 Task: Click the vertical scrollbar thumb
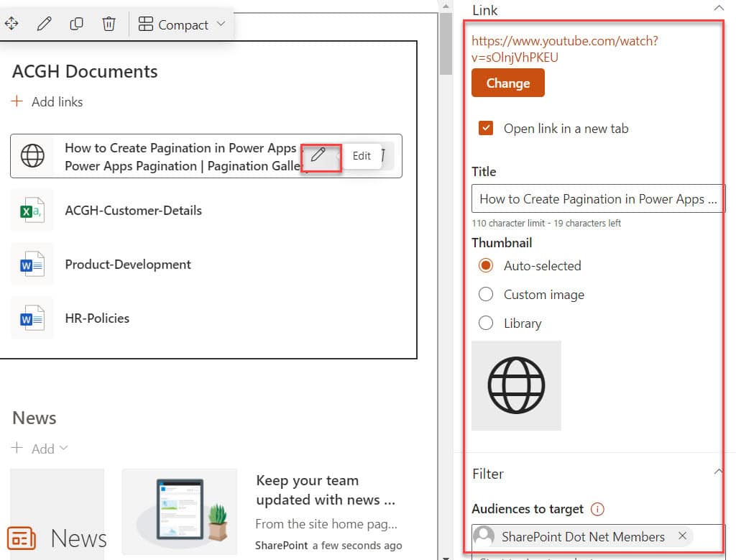tap(446, 43)
